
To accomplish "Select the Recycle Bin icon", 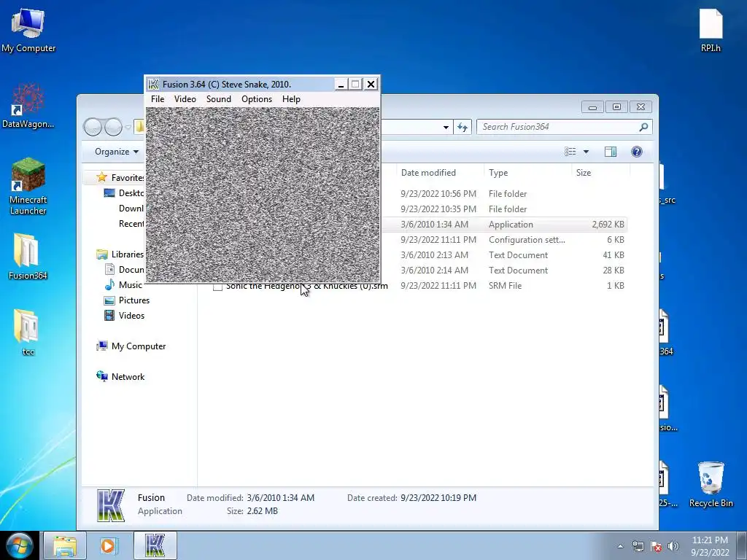I will coord(711,484).
